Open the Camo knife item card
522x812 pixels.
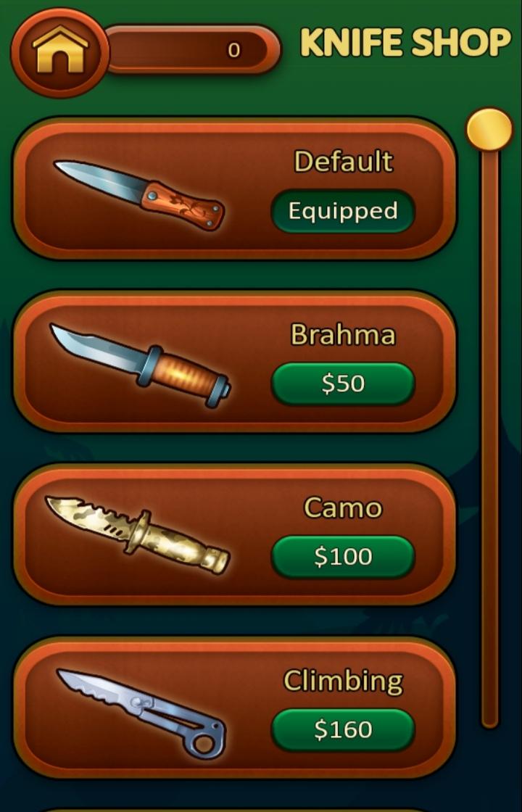[x=235, y=534]
